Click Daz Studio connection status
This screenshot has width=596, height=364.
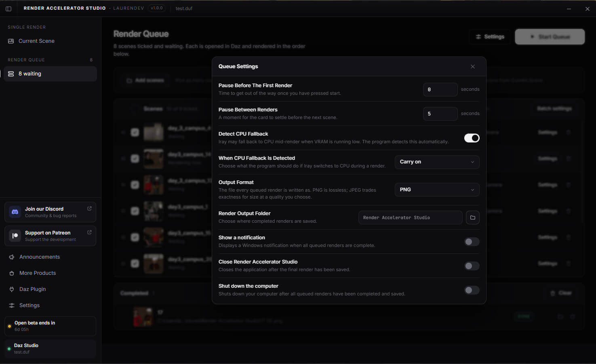(50, 349)
